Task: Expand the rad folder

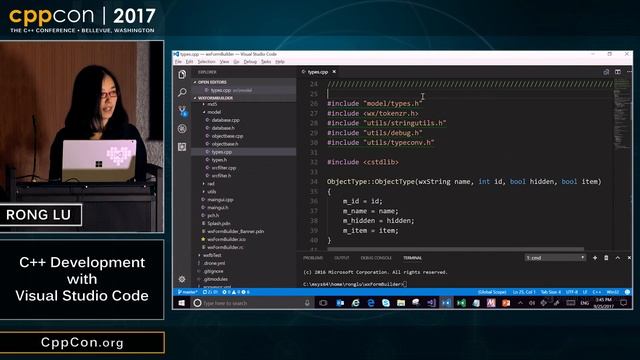Action: click(211, 184)
